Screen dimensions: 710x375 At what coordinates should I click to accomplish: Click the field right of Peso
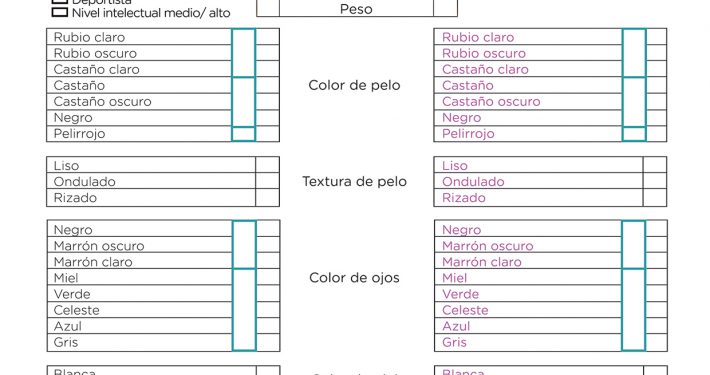(446, 8)
